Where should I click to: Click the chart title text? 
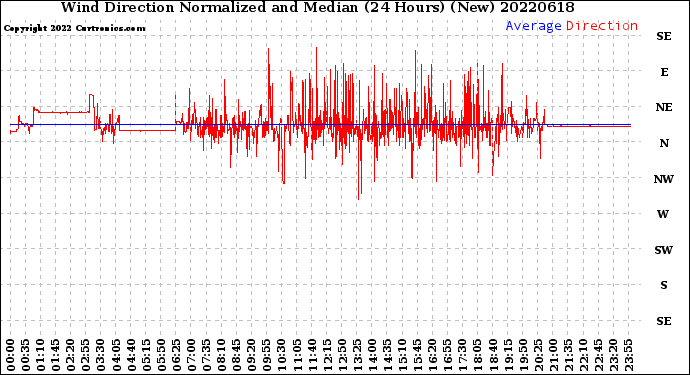(317, 7)
